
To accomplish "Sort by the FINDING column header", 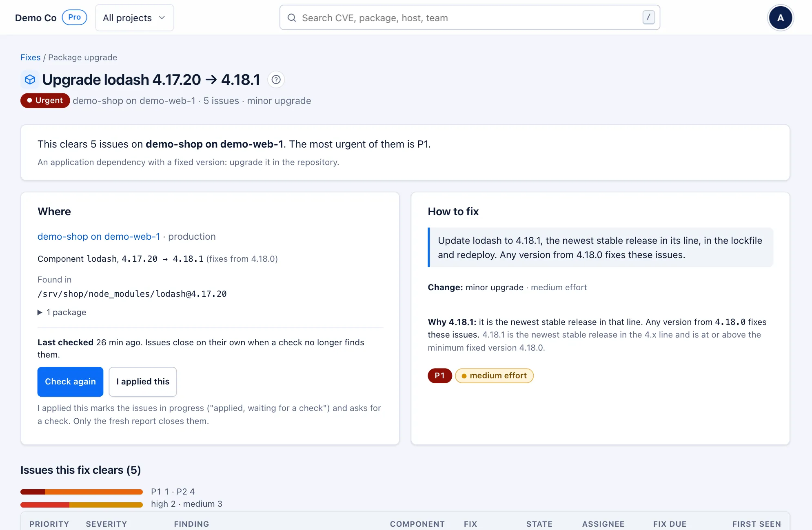I will coord(191,524).
